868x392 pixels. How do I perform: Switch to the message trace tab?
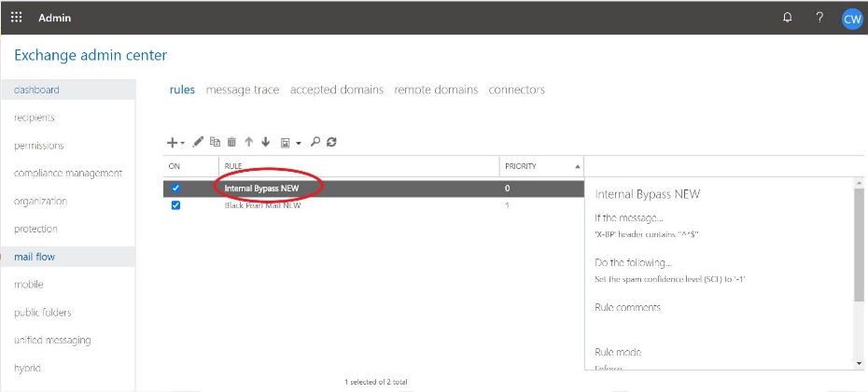[243, 90]
